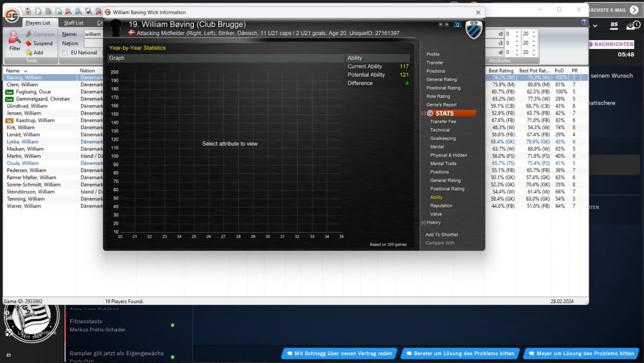Click the BS icon in top bar

[x=614, y=25]
